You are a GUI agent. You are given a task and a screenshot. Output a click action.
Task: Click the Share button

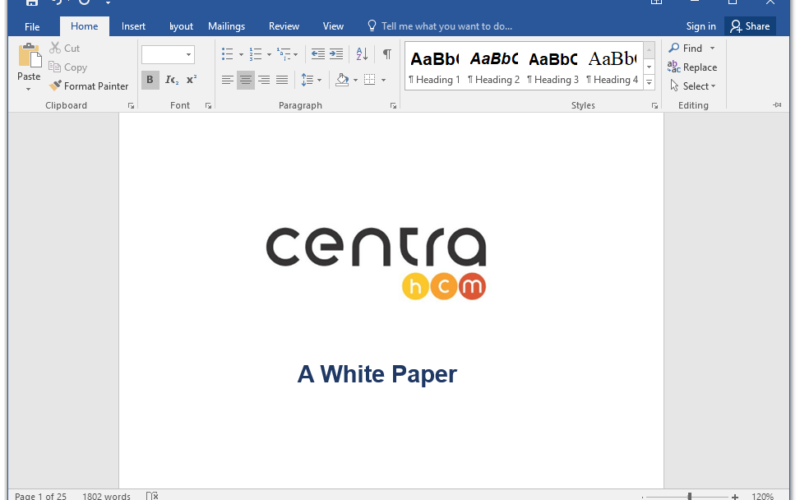750,26
